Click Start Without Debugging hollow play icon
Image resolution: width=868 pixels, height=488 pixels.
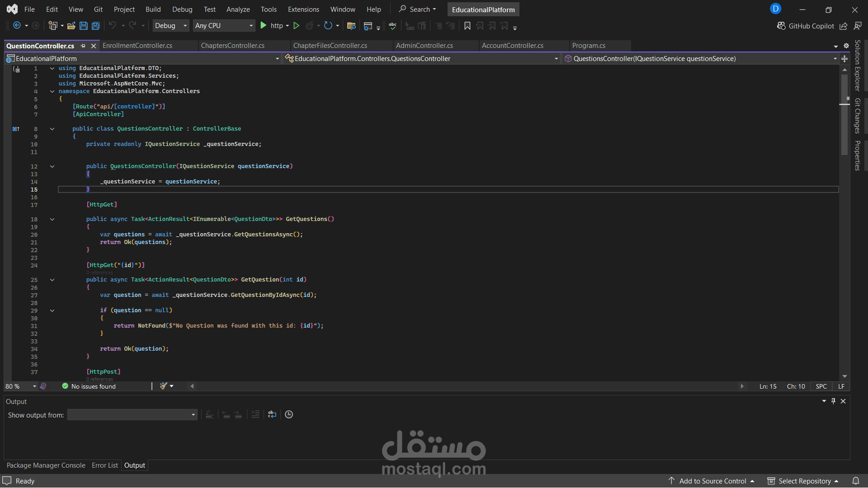tap(297, 26)
